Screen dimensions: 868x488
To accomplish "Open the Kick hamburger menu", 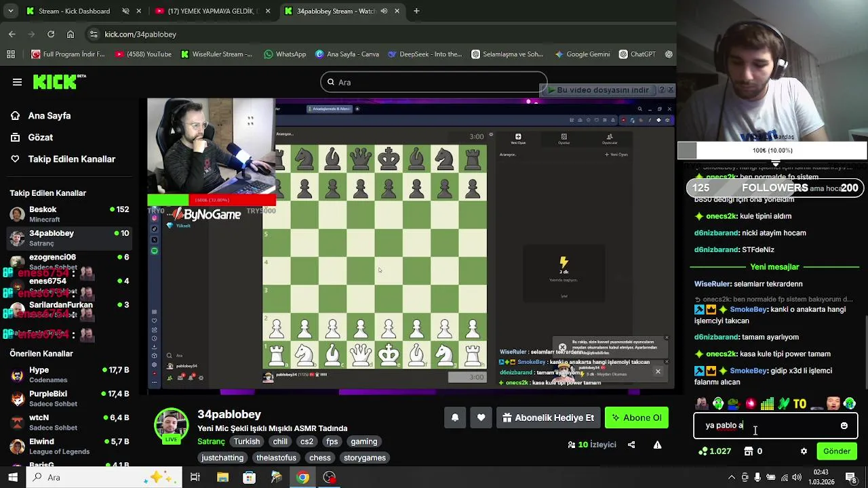I will (x=17, y=82).
